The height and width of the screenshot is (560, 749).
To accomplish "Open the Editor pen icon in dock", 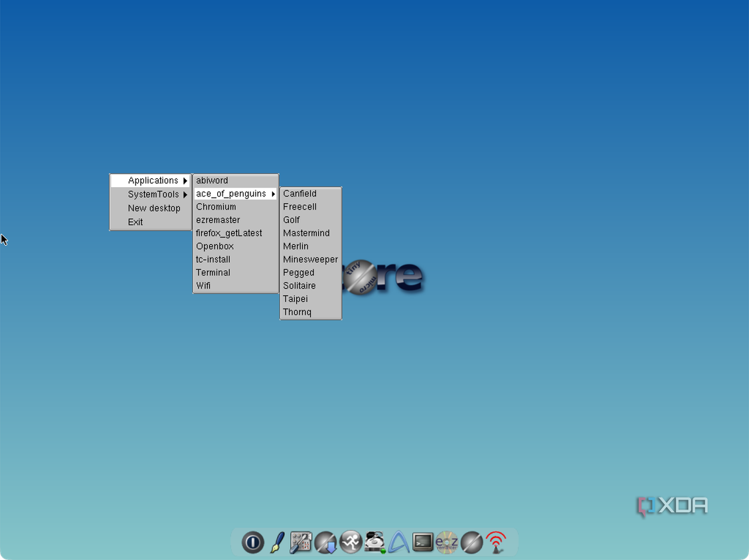I will 277,542.
